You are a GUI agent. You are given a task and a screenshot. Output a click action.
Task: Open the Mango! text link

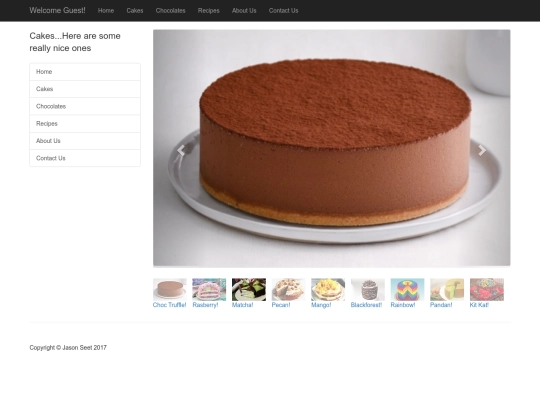[x=321, y=305]
